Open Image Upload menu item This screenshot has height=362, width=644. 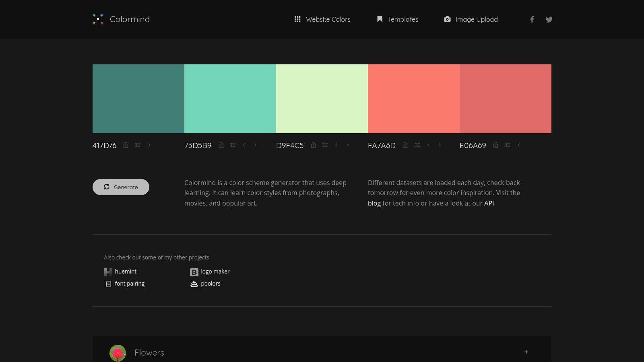pos(471,19)
